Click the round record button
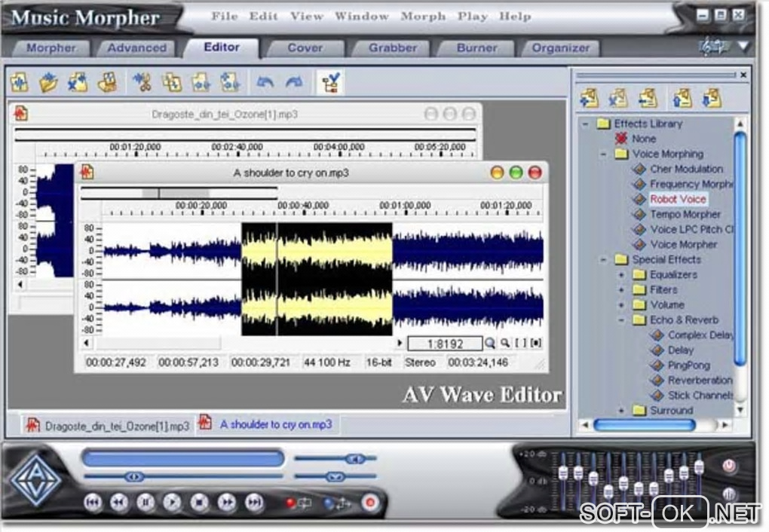 [370, 503]
